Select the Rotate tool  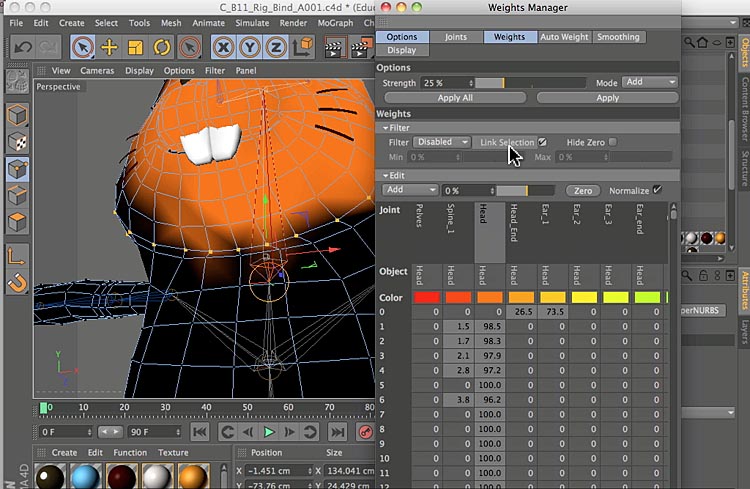pos(162,47)
